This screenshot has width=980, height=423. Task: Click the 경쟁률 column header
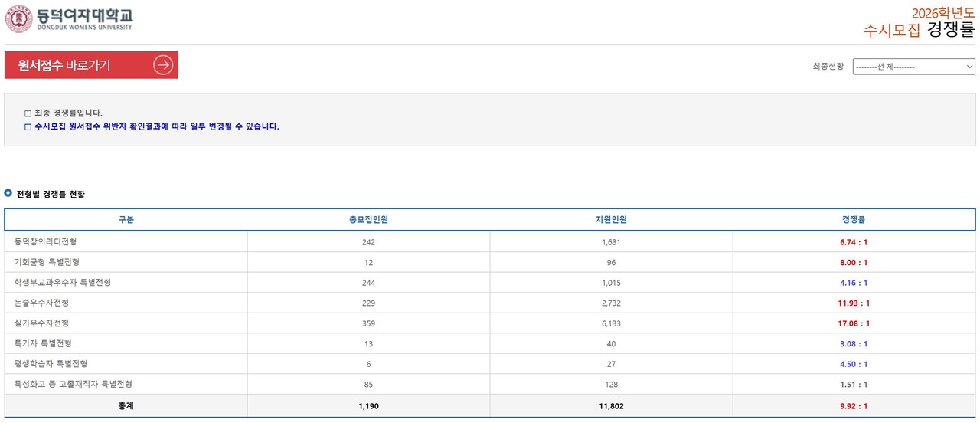(854, 220)
